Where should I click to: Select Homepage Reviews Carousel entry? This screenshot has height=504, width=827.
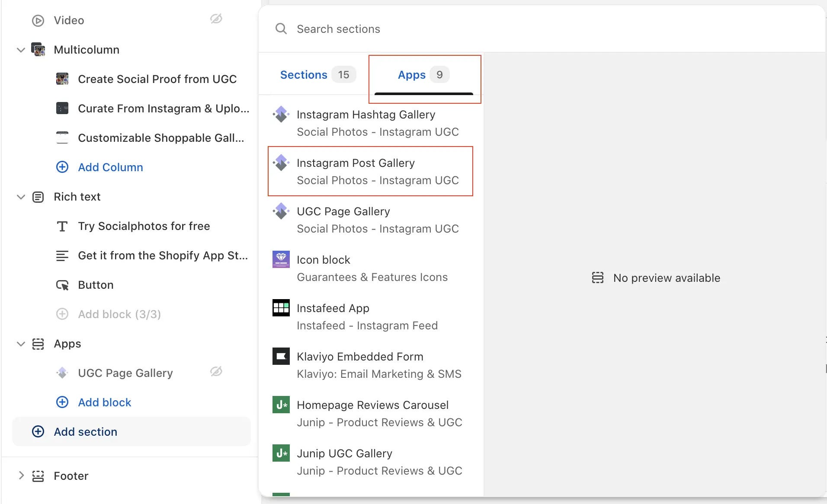[371, 413]
